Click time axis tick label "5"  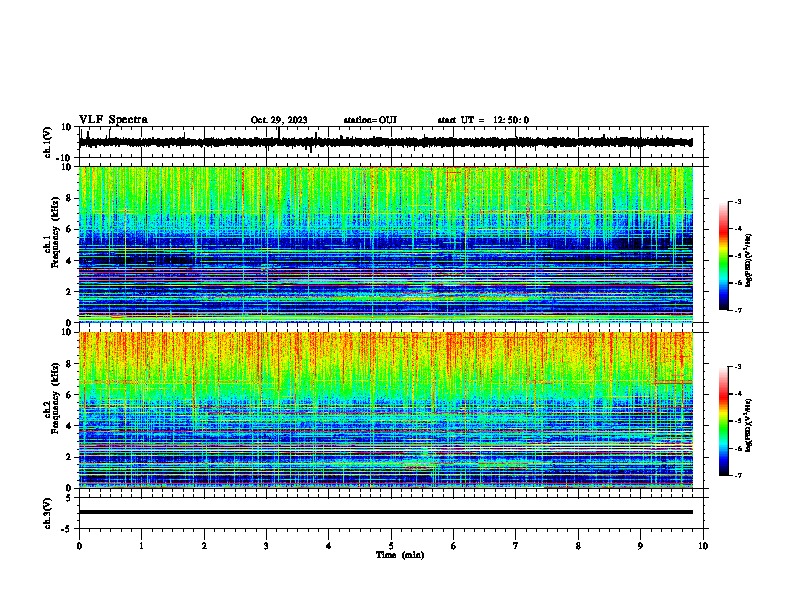pyautogui.click(x=391, y=546)
